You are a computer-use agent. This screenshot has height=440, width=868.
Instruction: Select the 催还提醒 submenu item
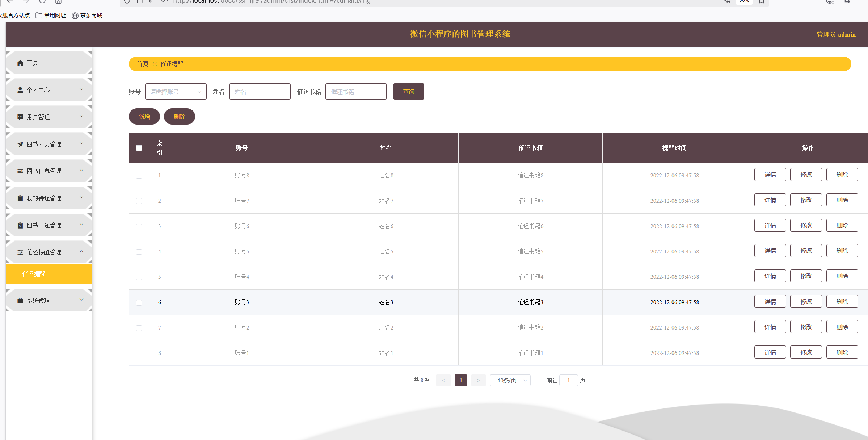(x=34, y=274)
